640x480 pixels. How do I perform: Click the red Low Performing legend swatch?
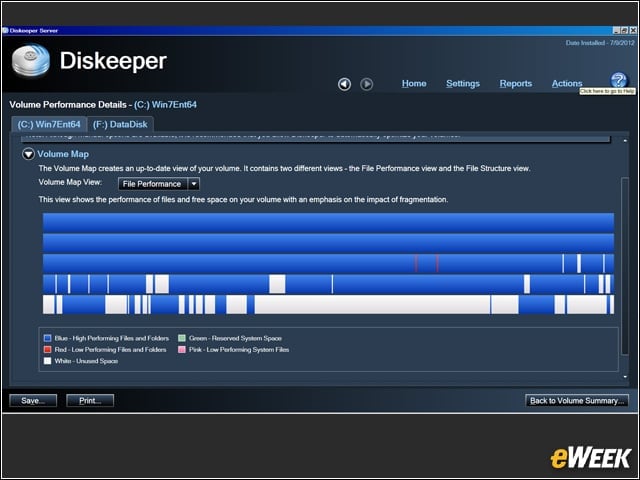point(47,349)
